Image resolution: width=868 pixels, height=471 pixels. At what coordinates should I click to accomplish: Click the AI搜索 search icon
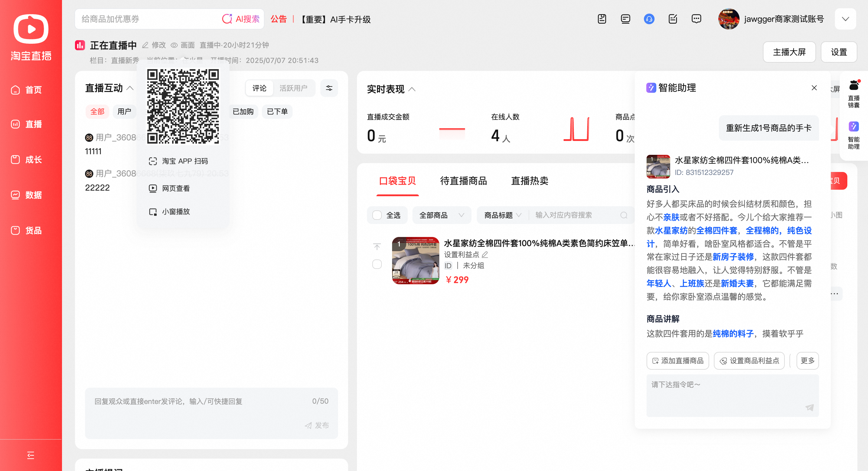click(x=227, y=19)
